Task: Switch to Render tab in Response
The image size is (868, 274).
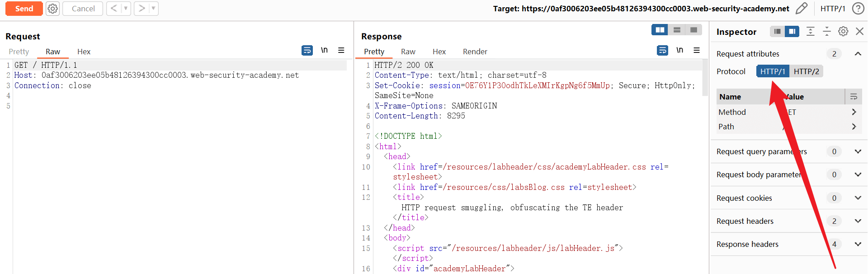Action: [475, 52]
